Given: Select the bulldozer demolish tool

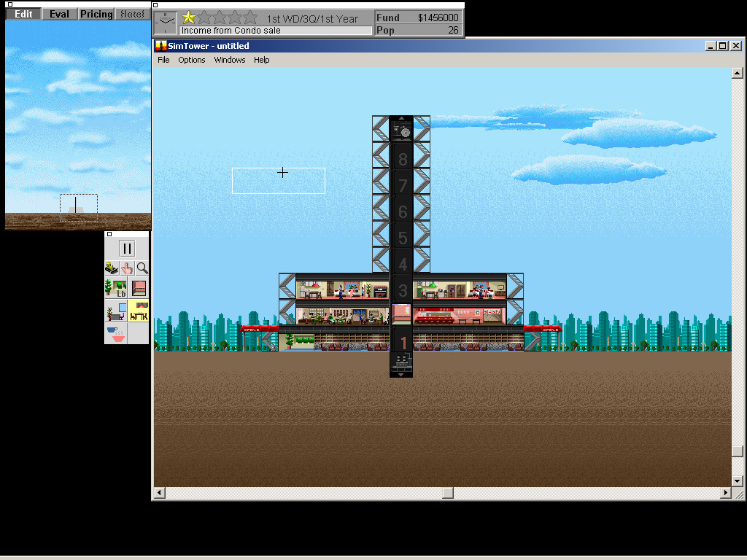Looking at the screenshot, I should 112,268.
